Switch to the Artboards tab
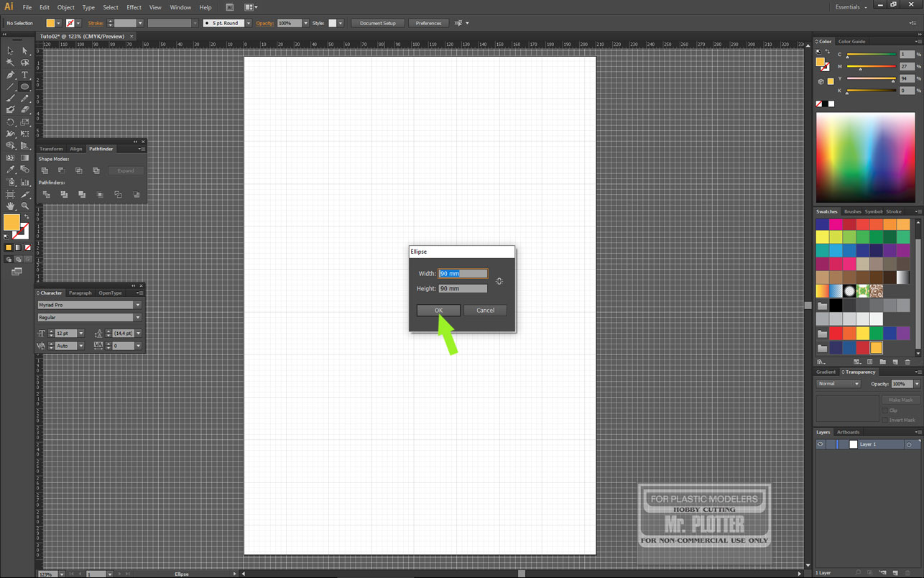The image size is (924, 578). pyautogui.click(x=848, y=432)
